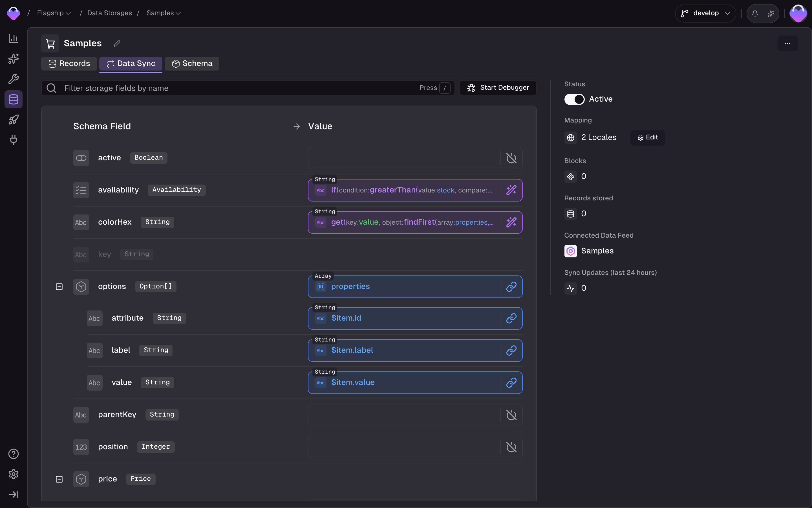The height and width of the screenshot is (508, 812).
Task: Click the Availability type badge
Action: coord(176,190)
